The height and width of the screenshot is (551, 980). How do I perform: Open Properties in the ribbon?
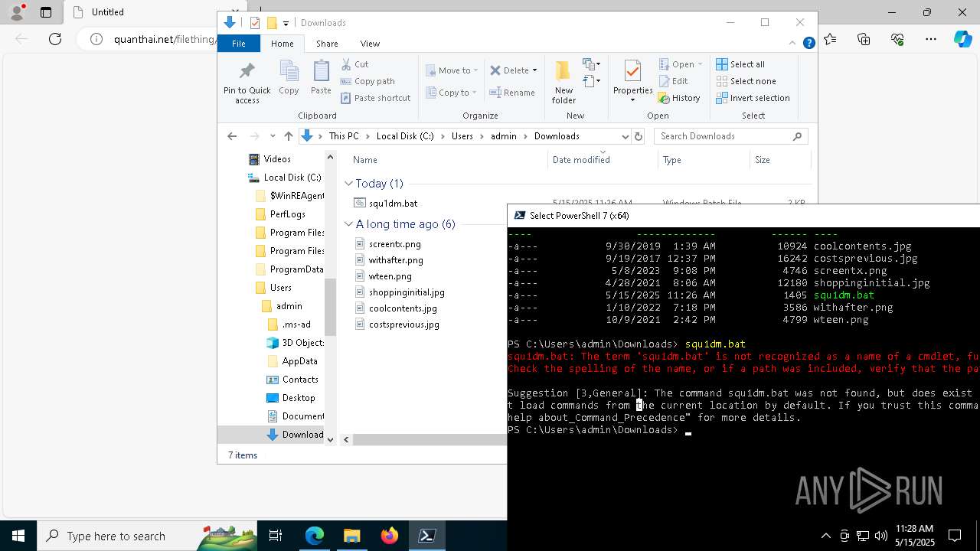tap(632, 81)
